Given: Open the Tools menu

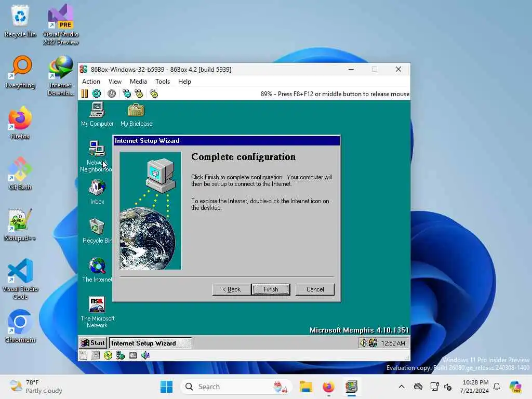Looking at the screenshot, I should (163, 82).
